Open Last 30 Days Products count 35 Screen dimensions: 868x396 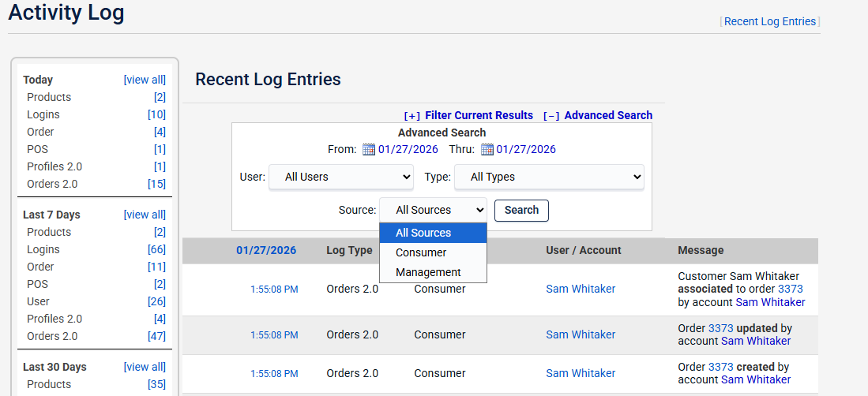156,384
